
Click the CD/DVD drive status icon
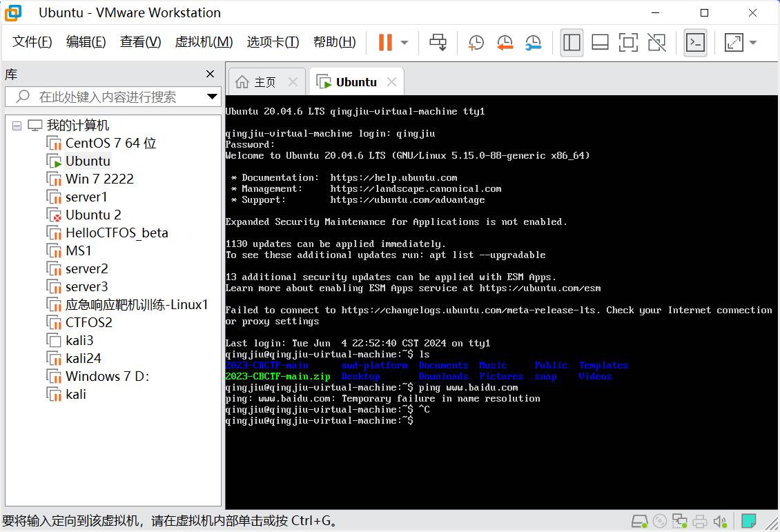click(660, 521)
